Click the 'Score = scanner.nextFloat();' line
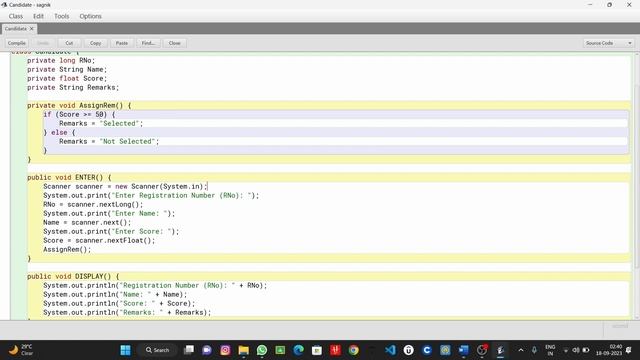640x360 pixels. [x=99, y=240]
